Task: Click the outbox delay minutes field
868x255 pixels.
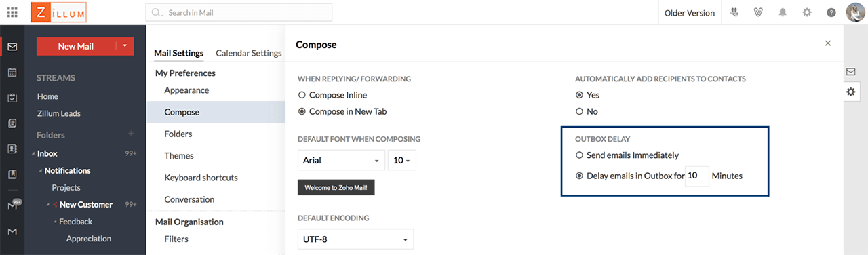Action: click(x=697, y=176)
